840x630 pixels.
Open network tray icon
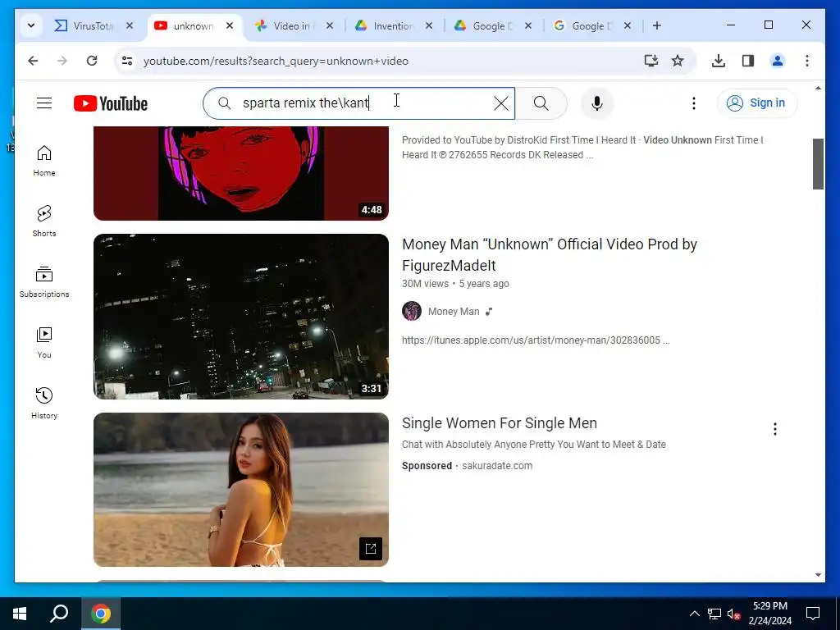point(714,614)
